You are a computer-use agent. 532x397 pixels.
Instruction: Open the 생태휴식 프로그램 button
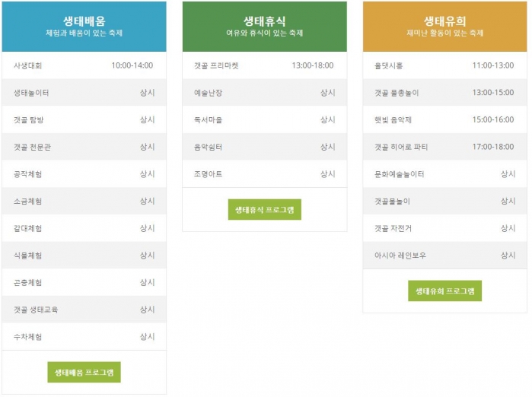(x=264, y=210)
